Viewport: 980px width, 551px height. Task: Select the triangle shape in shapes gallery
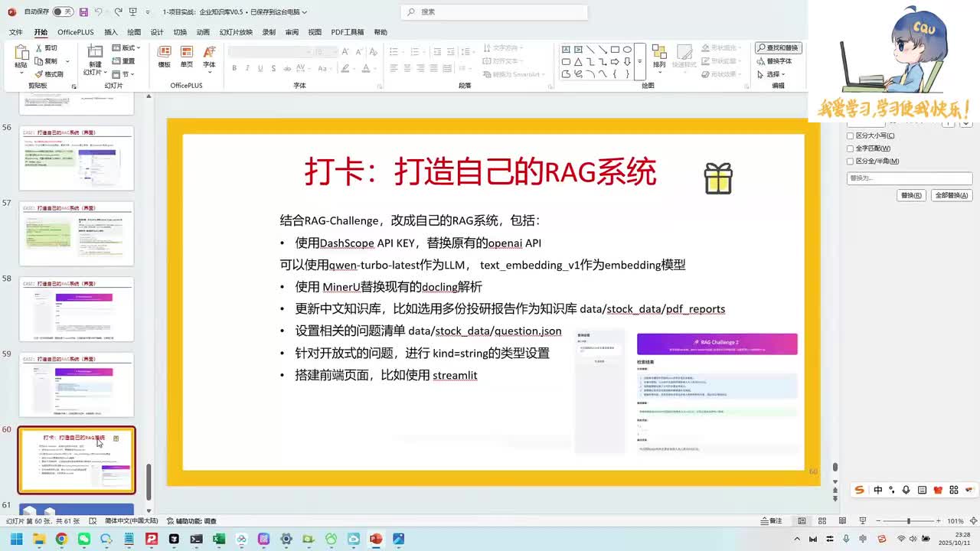(578, 62)
